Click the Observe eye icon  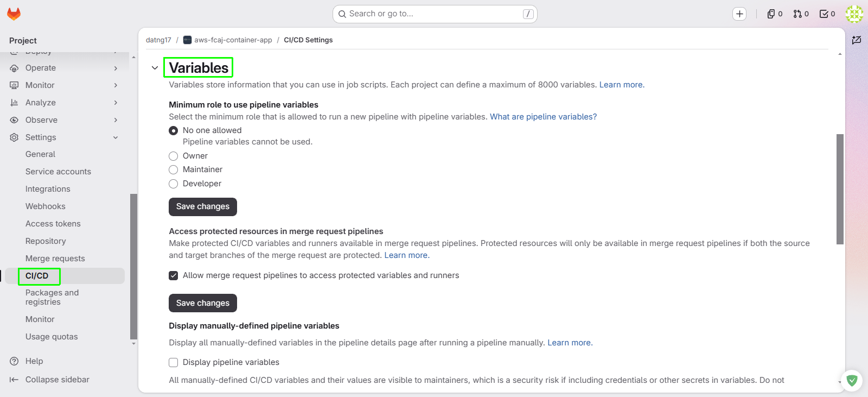pos(14,120)
